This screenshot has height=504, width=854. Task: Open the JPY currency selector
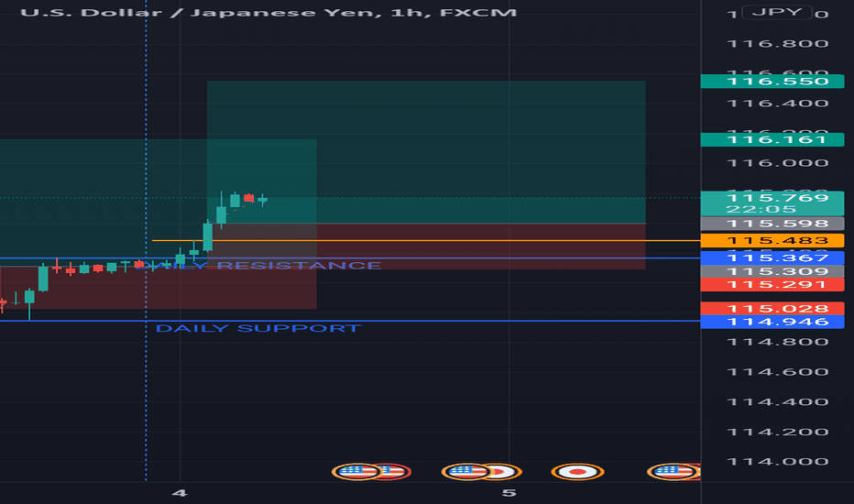pyautogui.click(x=777, y=12)
